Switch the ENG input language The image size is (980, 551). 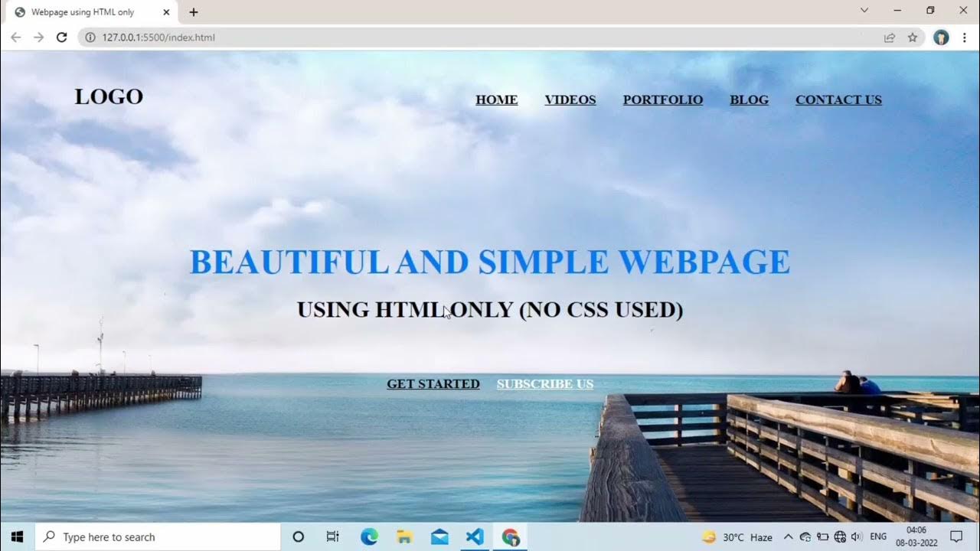coord(878,537)
